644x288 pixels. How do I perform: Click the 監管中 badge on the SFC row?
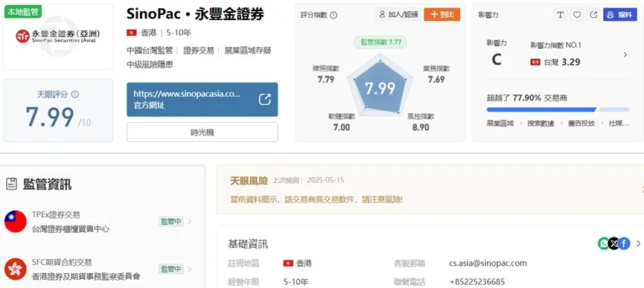(x=170, y=269)
